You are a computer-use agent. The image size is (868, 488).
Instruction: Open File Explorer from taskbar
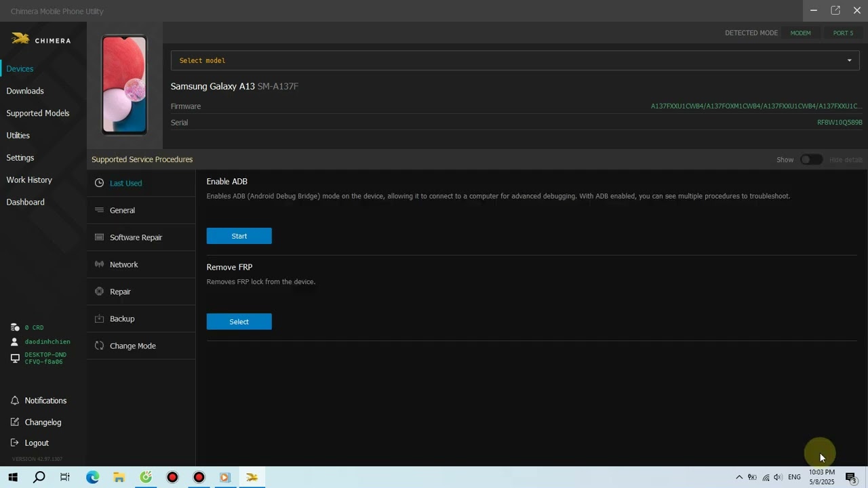(x=119, y=477)
